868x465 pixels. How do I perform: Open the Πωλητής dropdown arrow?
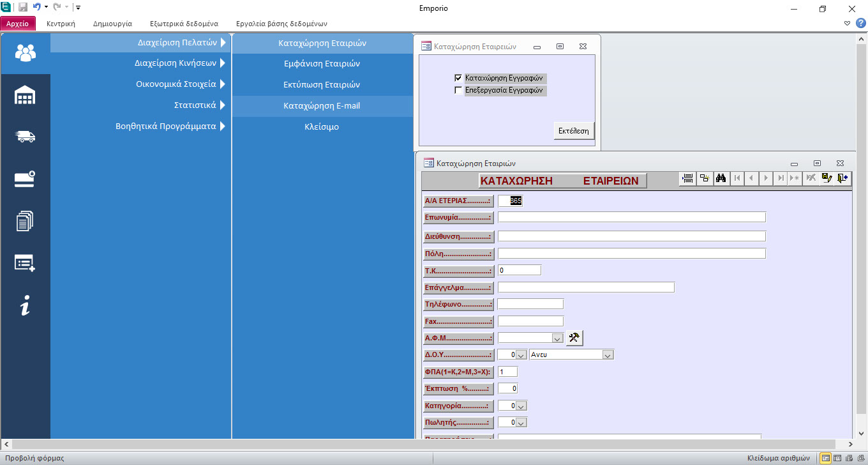521,422
